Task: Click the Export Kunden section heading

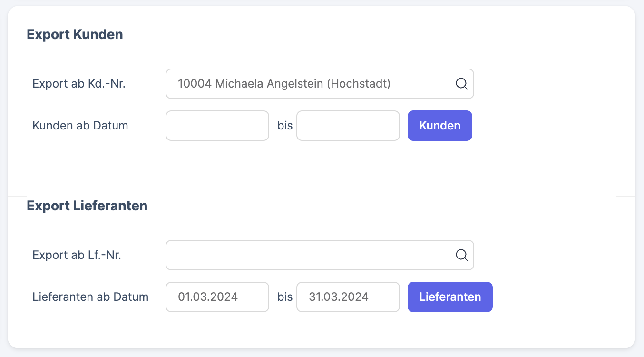Action: coord(74,34)
